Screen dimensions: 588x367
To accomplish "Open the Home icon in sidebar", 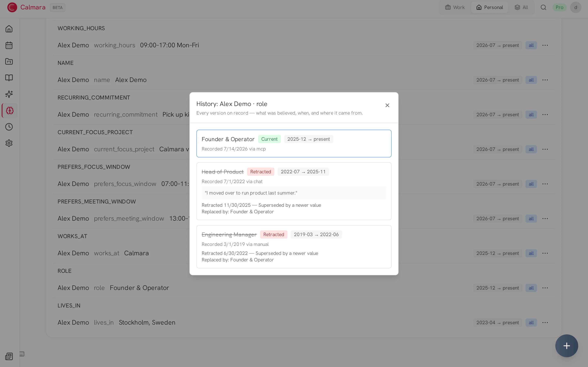I will coord(9,29).
